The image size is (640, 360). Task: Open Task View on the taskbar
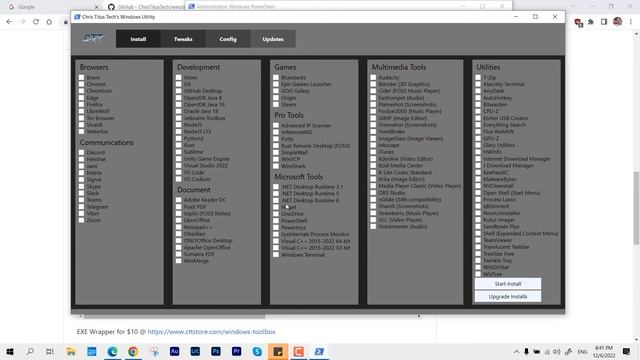[50, 351]
